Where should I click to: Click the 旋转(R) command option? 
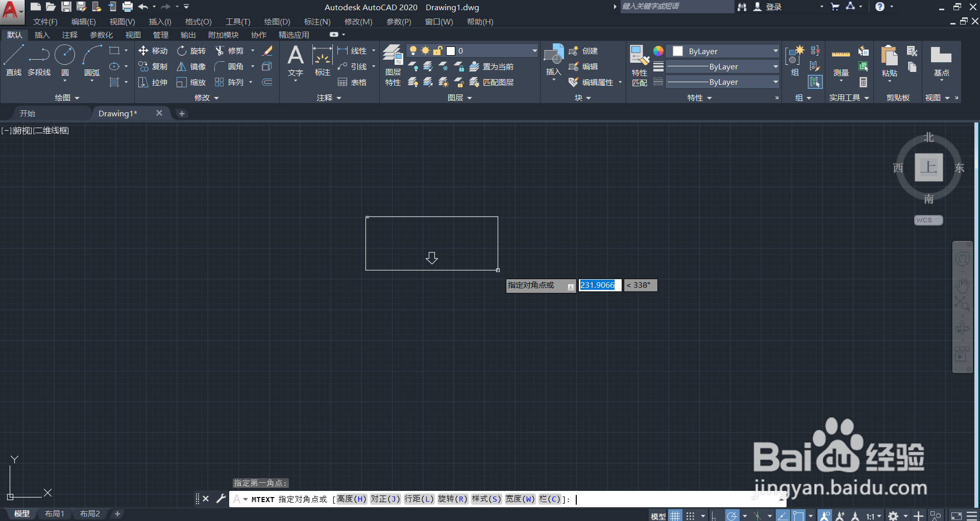[x=453, y=499]
